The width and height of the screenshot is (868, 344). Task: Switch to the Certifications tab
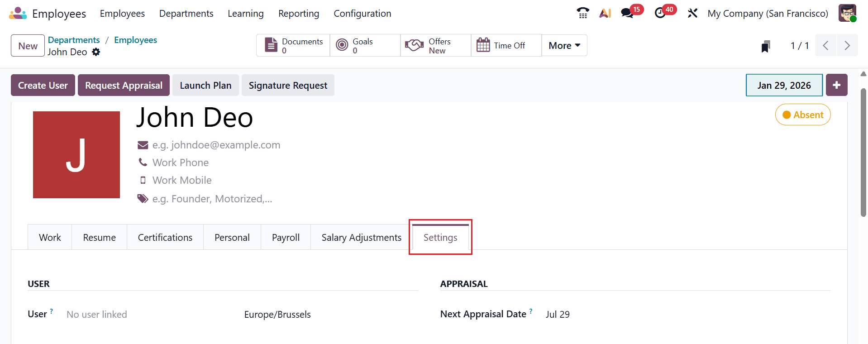point(165,237)
